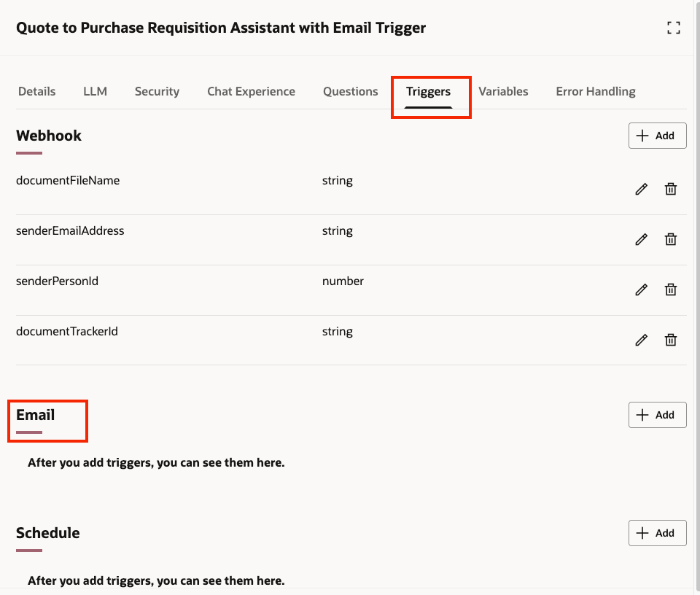Click Schedule section empty-state message
Image resolution: width=700 pixels, height=595 pixels.
point(156,580)
